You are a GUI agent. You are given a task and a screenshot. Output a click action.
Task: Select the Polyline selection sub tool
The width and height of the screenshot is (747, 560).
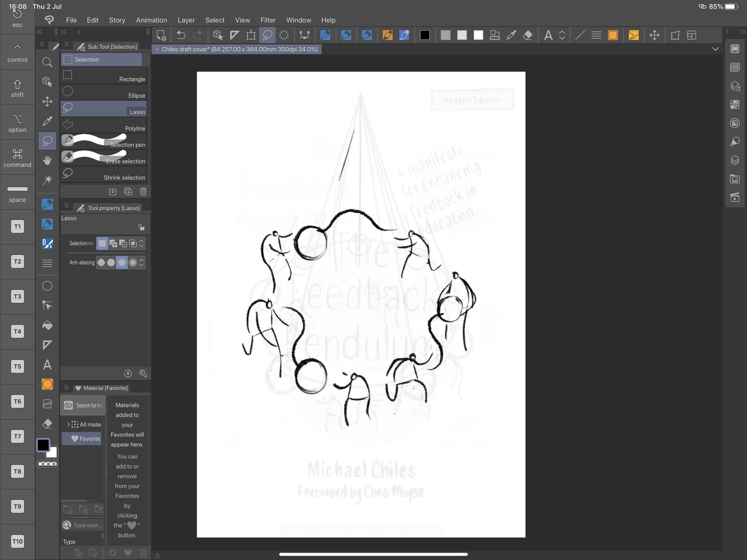104,125
